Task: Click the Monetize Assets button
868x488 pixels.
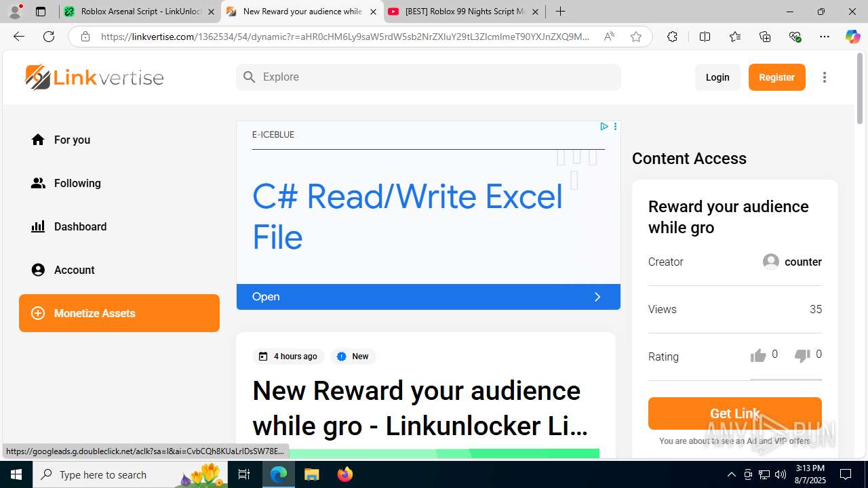Action: pos(119,313)
